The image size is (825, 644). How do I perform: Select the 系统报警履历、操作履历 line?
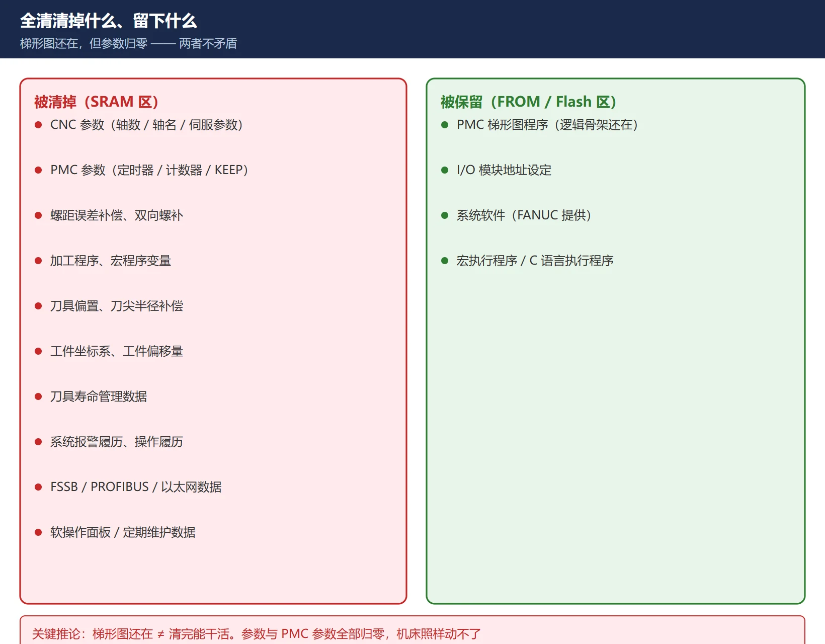coord(117,442)
